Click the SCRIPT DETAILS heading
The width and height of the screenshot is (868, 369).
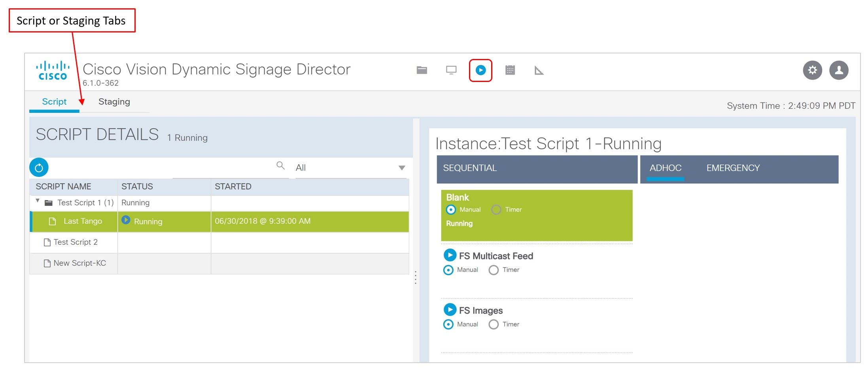coord(97,135)
